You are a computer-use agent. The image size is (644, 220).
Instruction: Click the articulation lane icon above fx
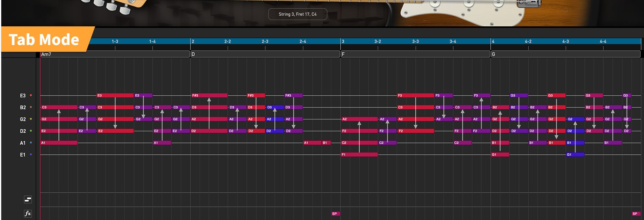[28, 200]
